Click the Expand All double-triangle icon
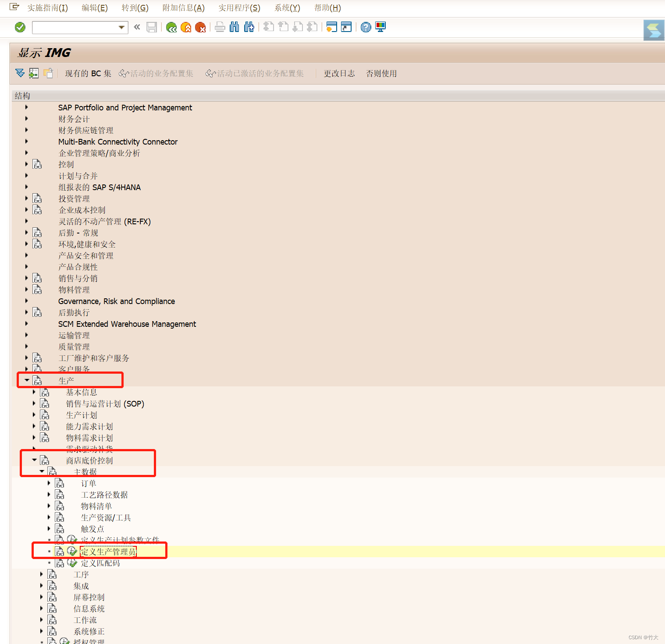The image size is (665, 644). [20, 73]
